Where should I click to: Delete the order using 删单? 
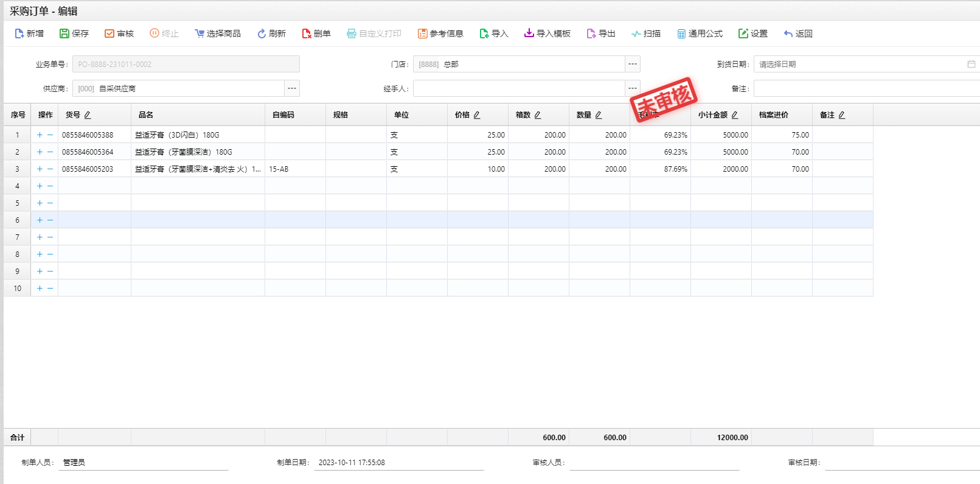(x=316, y=33)
